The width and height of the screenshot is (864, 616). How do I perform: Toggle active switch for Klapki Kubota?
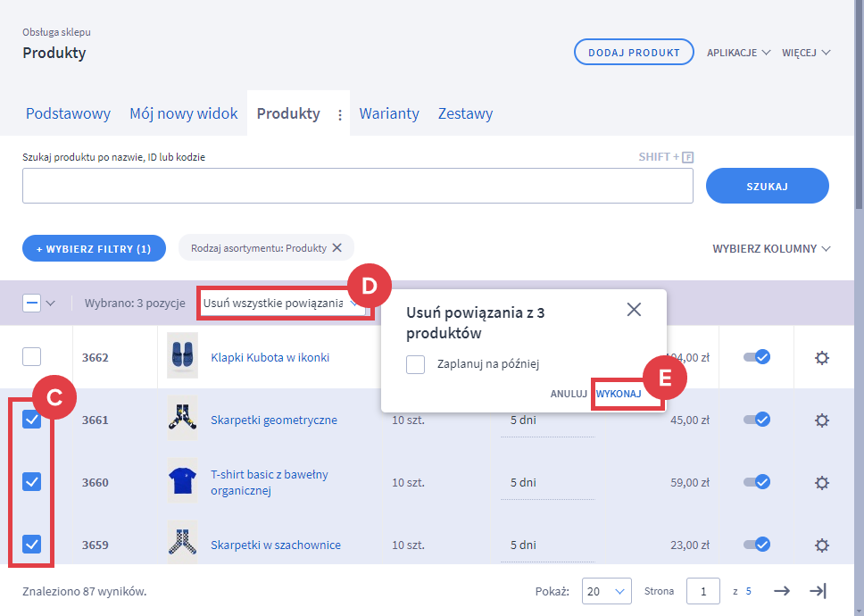coord(757,357)
